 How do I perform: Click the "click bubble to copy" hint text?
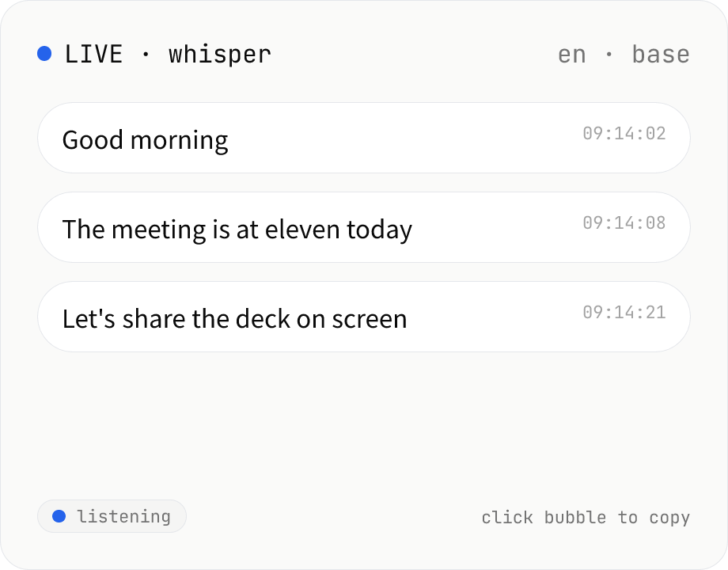click(x=586, y=517)
